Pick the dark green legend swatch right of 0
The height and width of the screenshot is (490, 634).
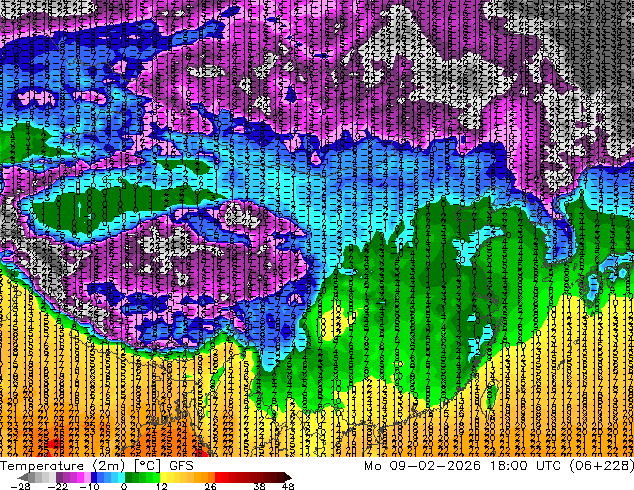(x=129, y=477)
